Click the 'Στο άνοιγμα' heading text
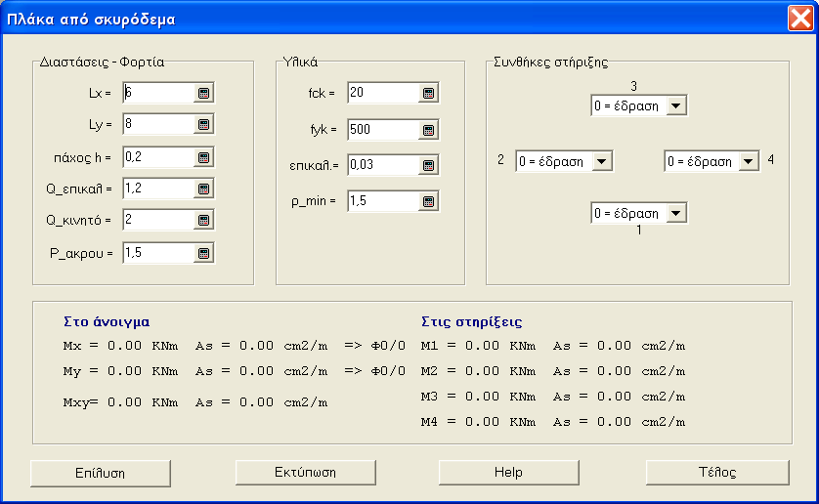Viewport: 819px width, 504px height. point(107,321)
